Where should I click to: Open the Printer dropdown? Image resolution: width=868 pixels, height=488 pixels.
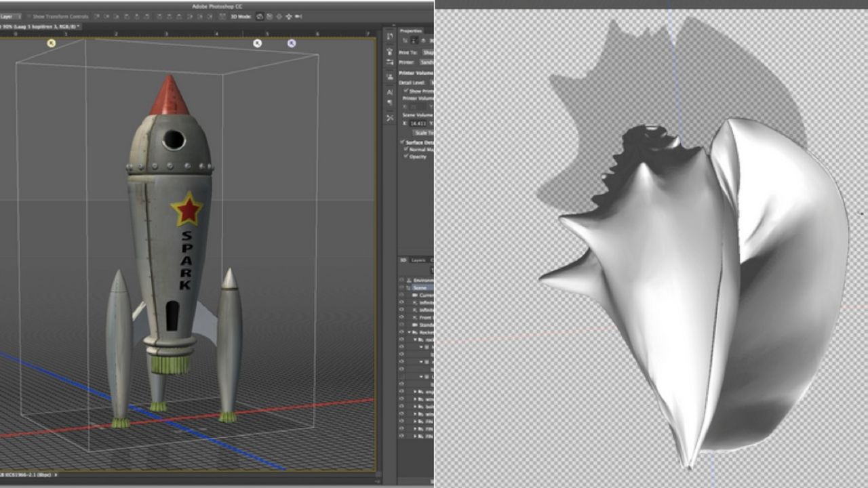coord(427,62)
